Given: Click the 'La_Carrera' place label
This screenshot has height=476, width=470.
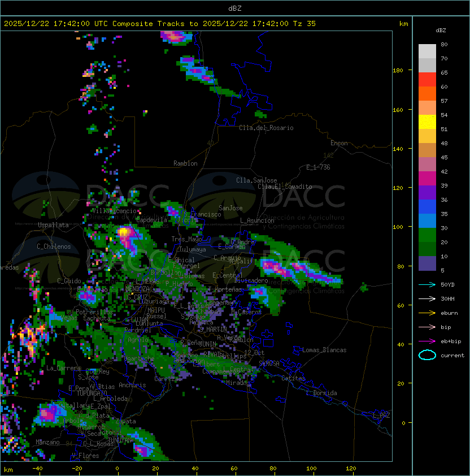Looking at the screenshot, I should click(x=63, y=368).
